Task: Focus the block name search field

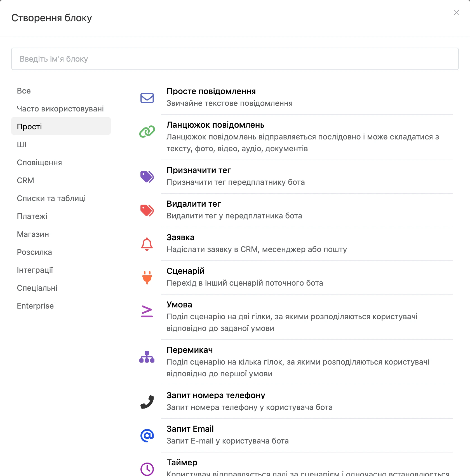Action: pos(235,59)
